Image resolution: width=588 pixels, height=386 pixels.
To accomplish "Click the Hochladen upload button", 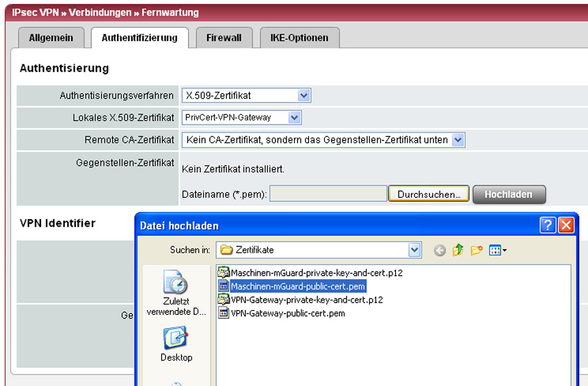I will tap(509, 194).
